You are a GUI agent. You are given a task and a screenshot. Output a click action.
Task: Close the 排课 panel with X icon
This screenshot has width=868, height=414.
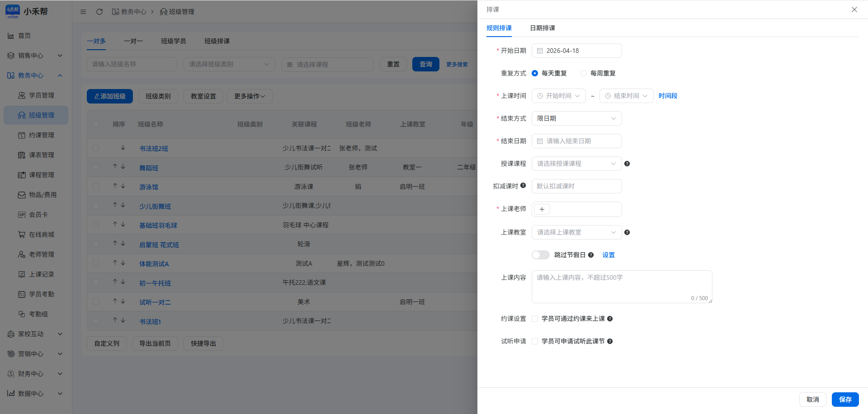point(854,9)
